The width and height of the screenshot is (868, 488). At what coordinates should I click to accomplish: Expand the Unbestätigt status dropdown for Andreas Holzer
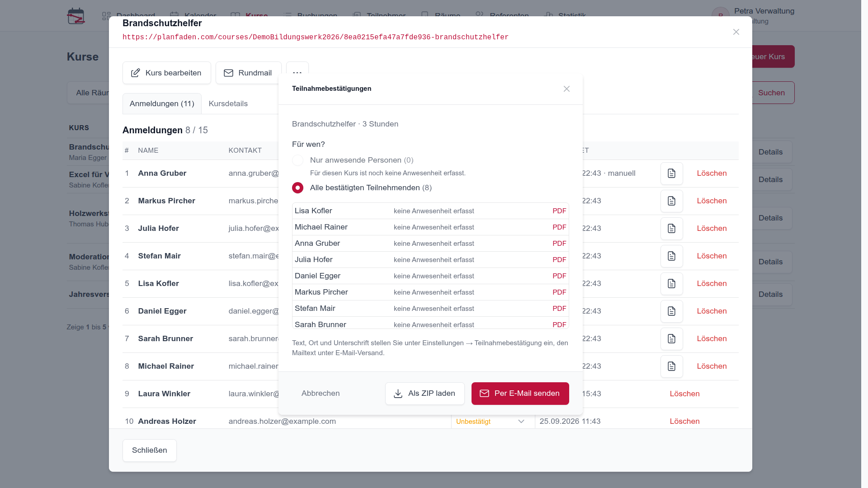pos(493,422)
